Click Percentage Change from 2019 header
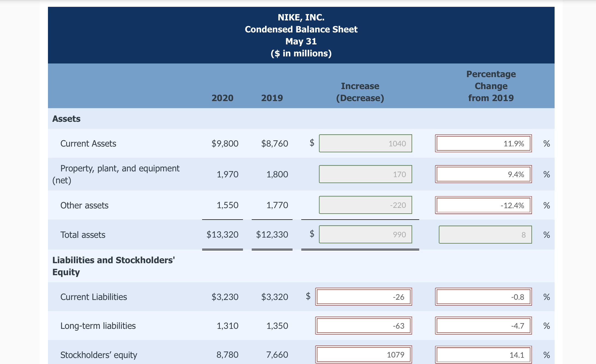 click(x=491, y=86)
